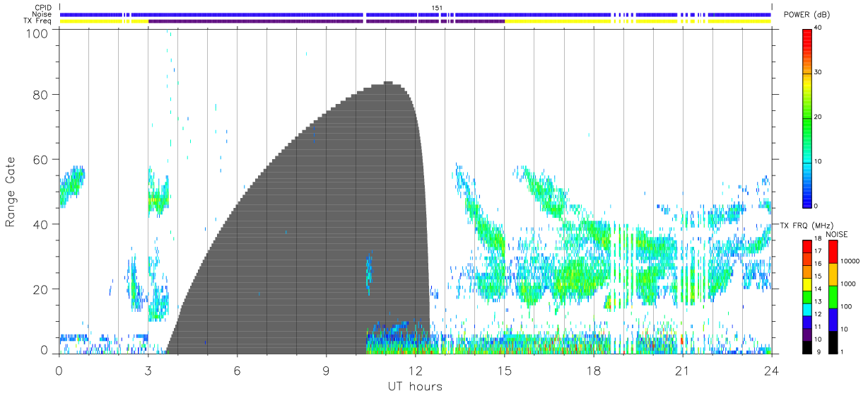
Task: Click the 80 tick label on the Range Gate axis
Action: (40, 94)
